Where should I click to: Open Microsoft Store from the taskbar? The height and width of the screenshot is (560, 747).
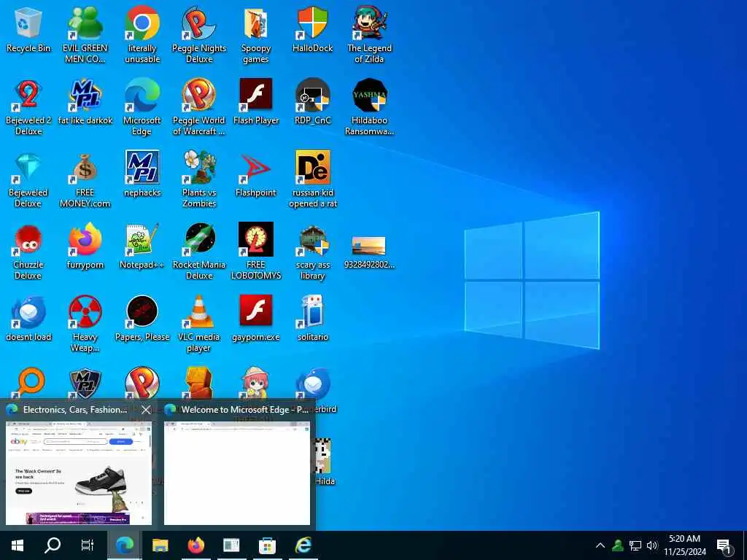tap(267, 545)
